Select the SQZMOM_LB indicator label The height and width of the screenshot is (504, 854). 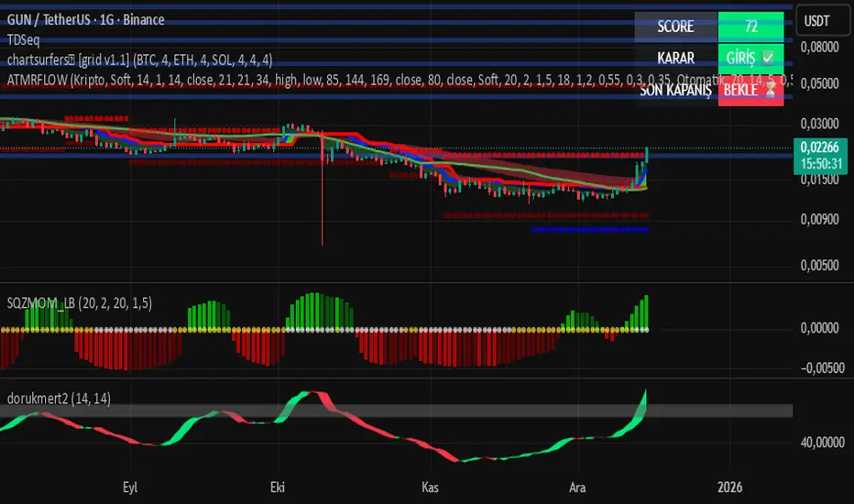80,303
